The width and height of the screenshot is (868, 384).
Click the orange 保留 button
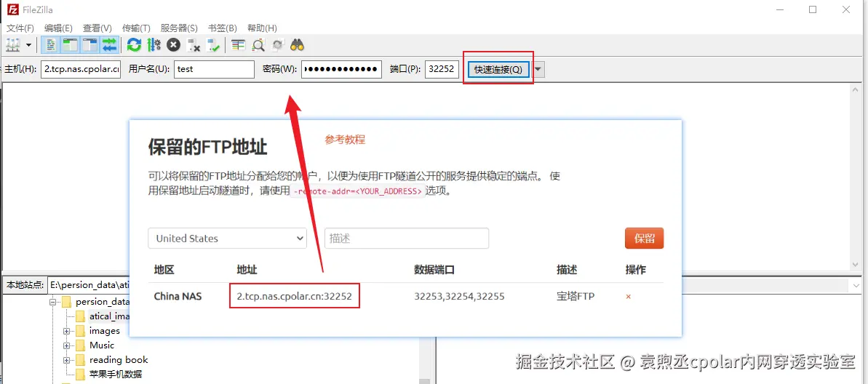(645, 239)
